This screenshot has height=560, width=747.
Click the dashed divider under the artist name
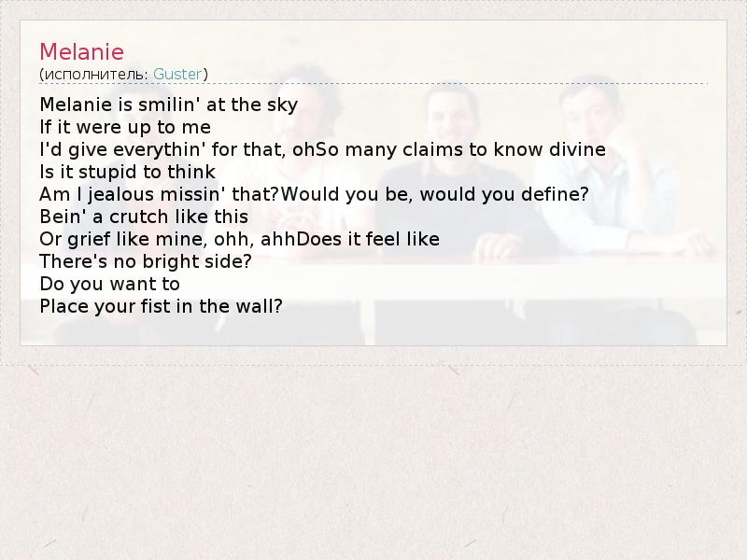pos(373,84)
